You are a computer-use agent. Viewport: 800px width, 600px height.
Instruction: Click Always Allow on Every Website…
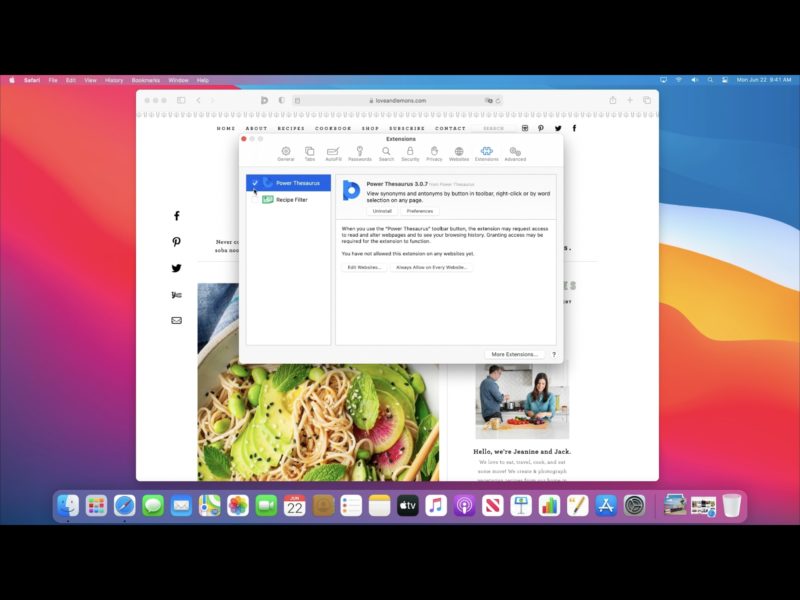pyautogui.click(x=432, y=267)
